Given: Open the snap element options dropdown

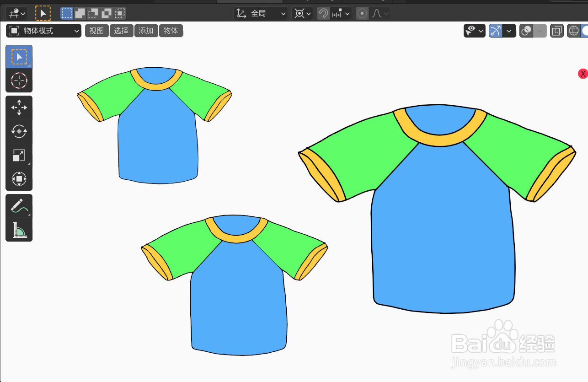Looking at the screenshot, I should 341,13.
